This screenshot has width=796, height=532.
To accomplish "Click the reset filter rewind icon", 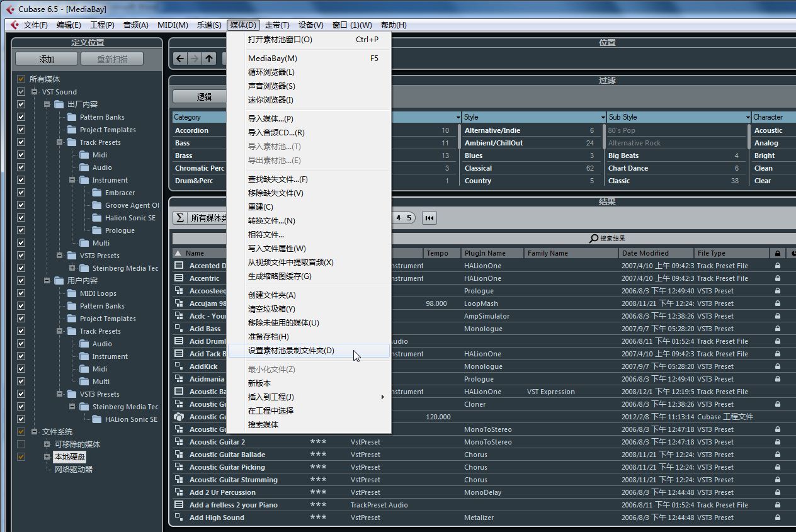I will (x=429, y=218).
